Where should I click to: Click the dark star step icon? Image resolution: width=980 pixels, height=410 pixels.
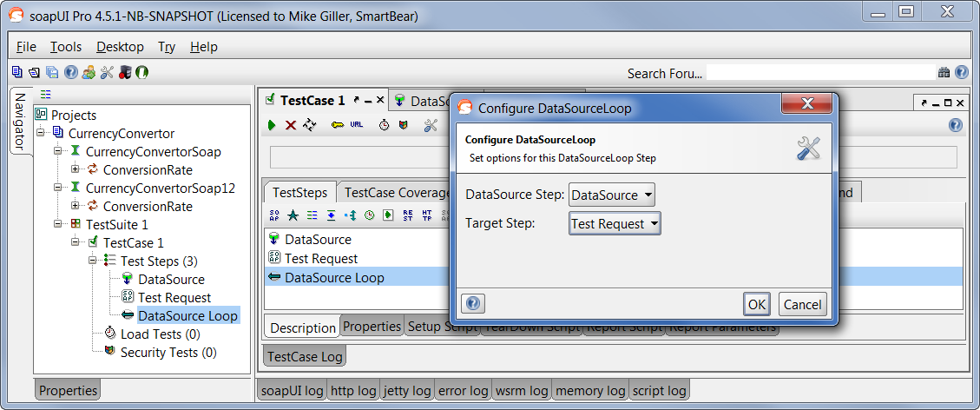[x=293, y=215]
